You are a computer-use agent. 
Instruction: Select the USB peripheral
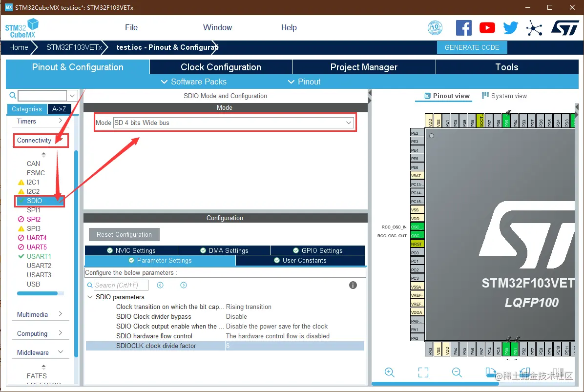point(33,284)
